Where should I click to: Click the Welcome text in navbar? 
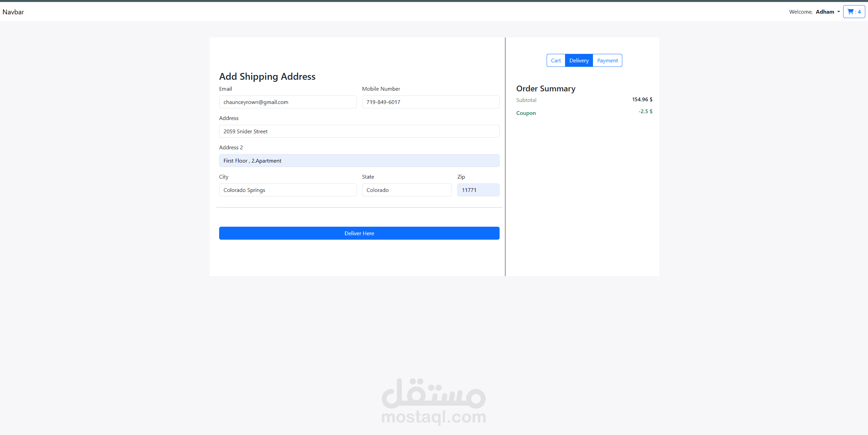[x=801, y=12]
